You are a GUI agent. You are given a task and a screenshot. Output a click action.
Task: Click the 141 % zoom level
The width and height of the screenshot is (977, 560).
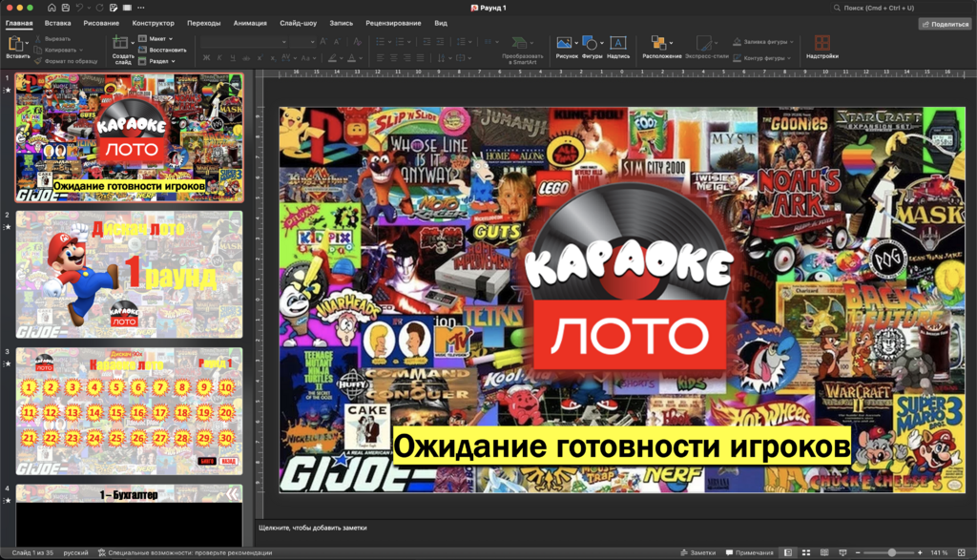[939, 552]
